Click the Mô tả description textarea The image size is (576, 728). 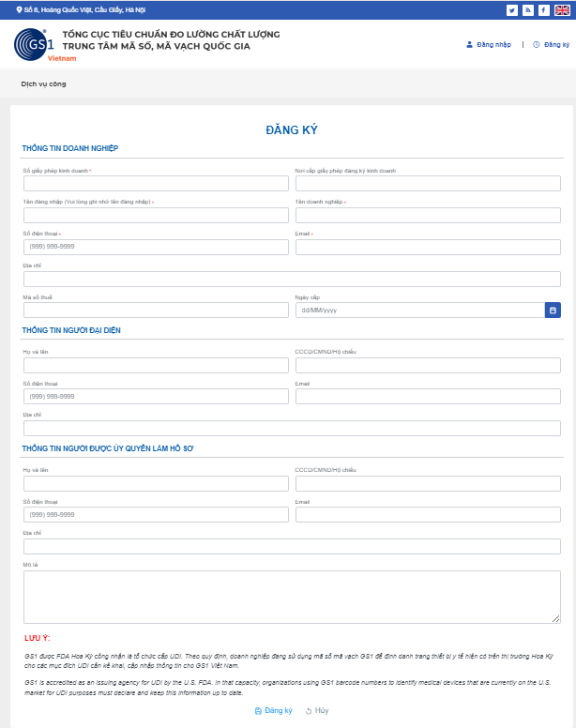pos(292,597)
